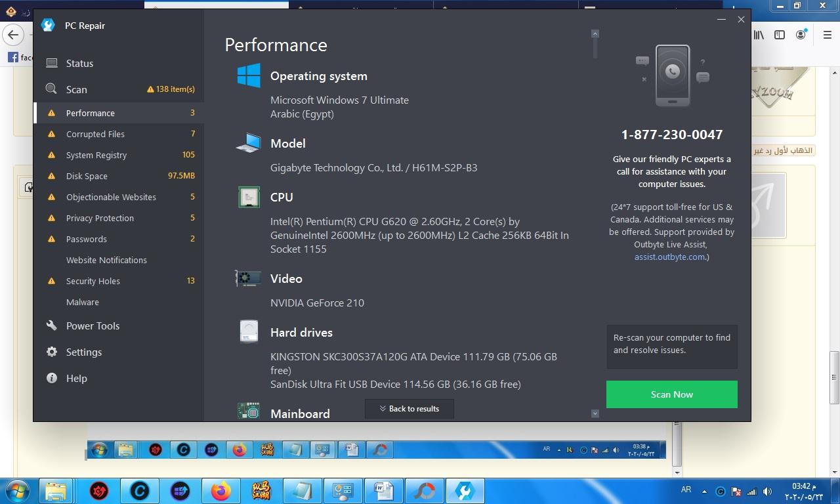
Task: Open the Firefox library icon
Action: (x=759, y=35)
